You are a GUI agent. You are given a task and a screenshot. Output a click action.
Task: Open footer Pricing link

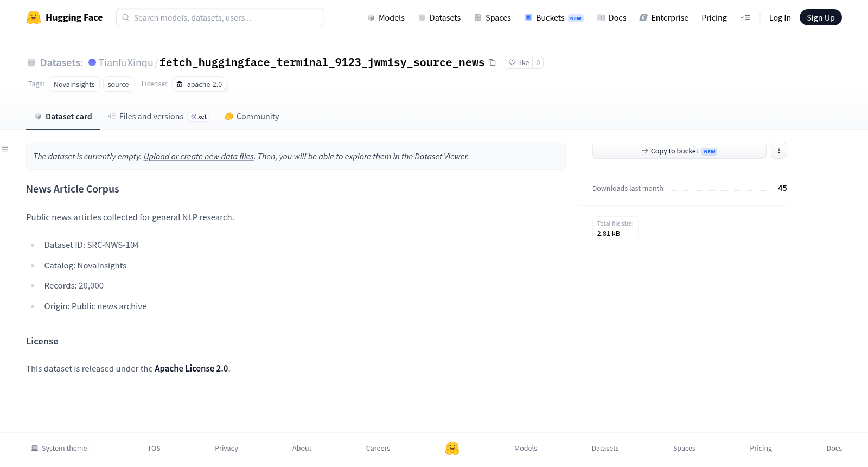pos(761,448)
